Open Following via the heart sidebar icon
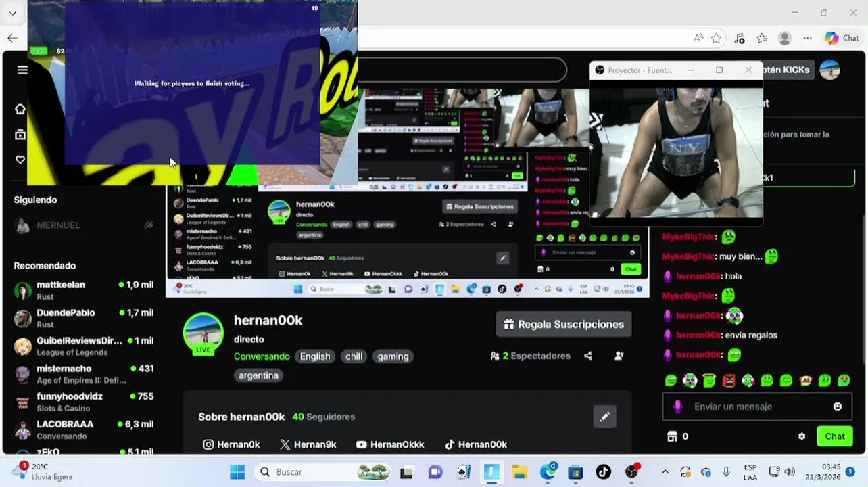This screenshot has height=487, width=868. tap(20, 160)
